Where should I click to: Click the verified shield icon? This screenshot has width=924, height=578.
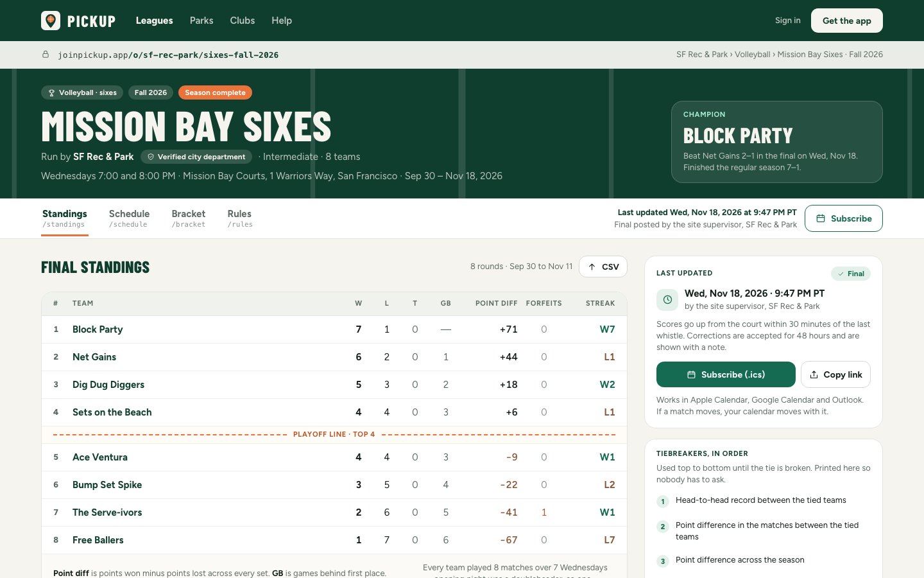tap(151, 157)
